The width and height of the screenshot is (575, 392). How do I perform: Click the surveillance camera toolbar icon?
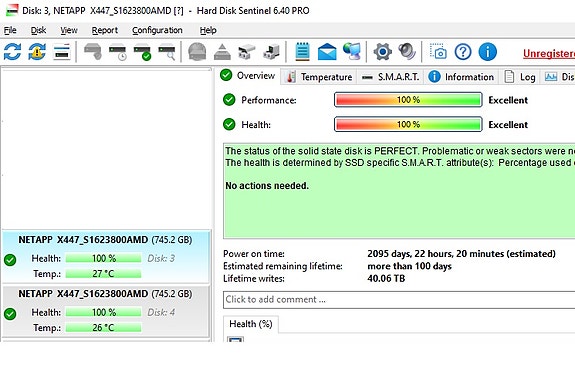point(246,52)
